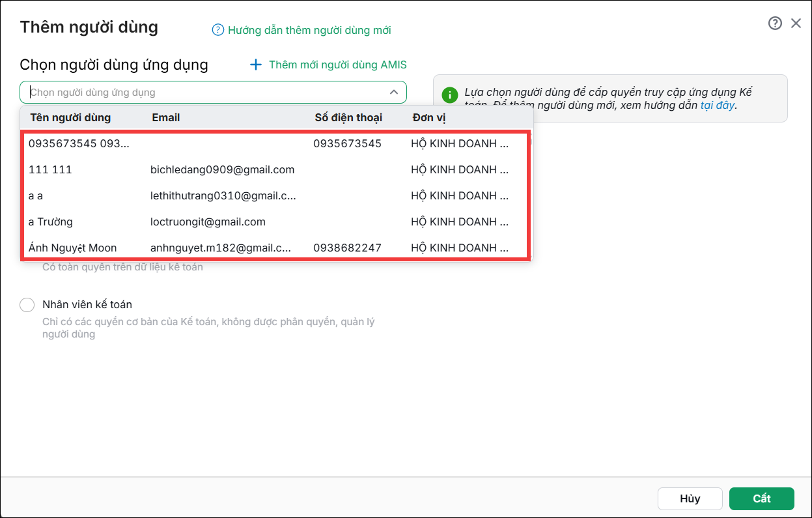Select user 111 111 in list
The image size is (812, 518).
[276, 169]
